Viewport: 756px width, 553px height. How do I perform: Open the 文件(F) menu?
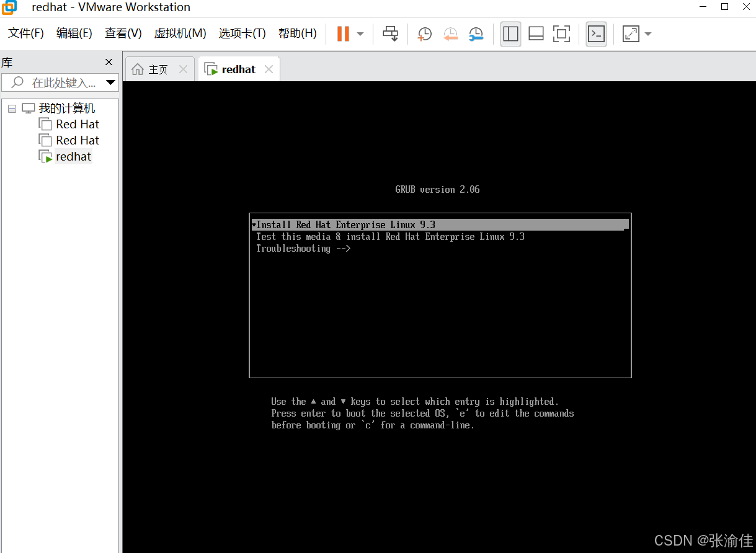pyautogui.click(x=26, y=33)
